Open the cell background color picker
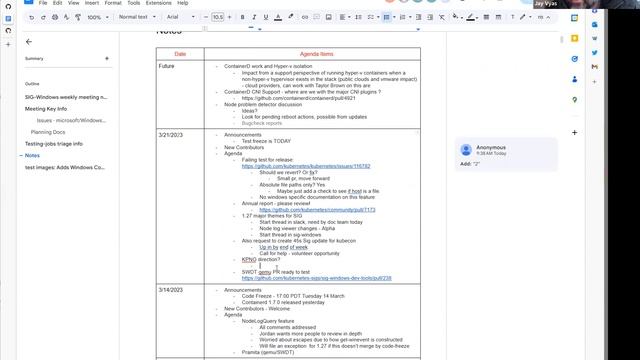The height and width of the screenshot is (360, 640). (457, 17)
